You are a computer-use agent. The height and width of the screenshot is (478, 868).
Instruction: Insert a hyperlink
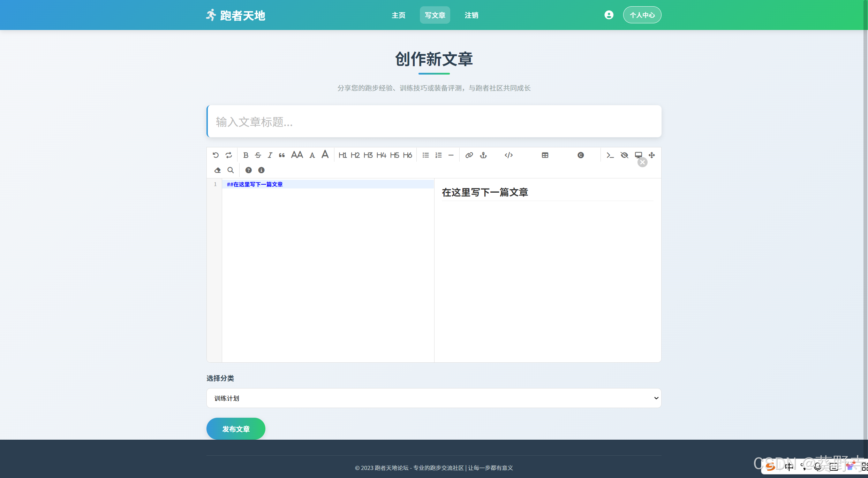click(x=469, y=155)
